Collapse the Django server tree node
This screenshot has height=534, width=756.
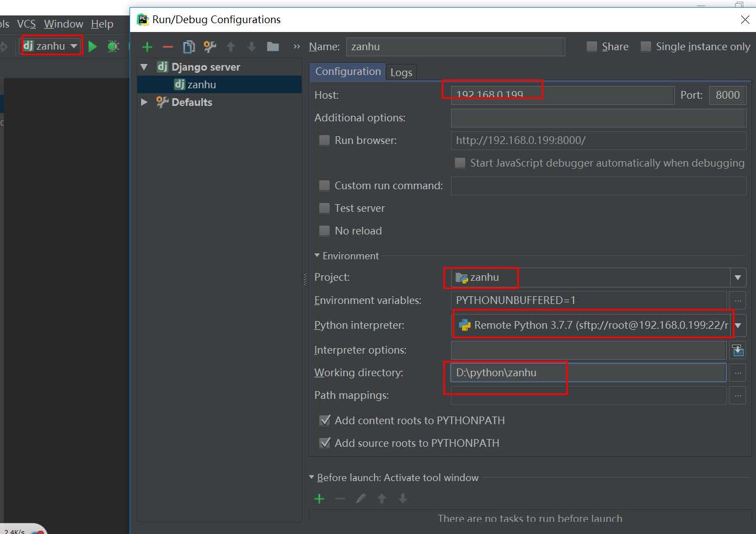pos(144,67)
